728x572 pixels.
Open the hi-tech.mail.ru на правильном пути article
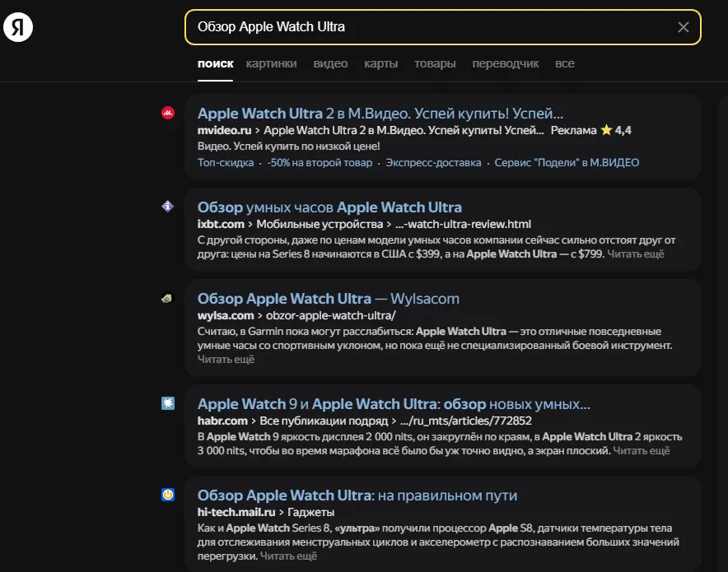click(x=357, y=495)
